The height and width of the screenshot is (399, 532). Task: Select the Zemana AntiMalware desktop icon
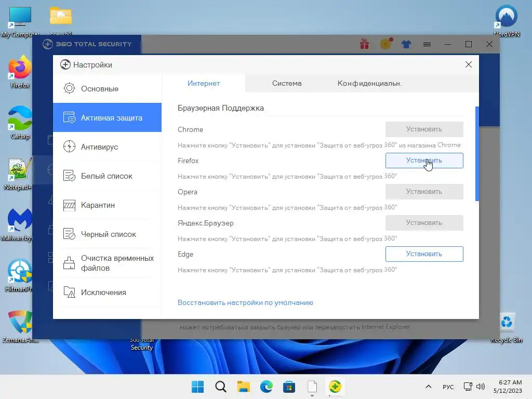click(x=20, y=326)
